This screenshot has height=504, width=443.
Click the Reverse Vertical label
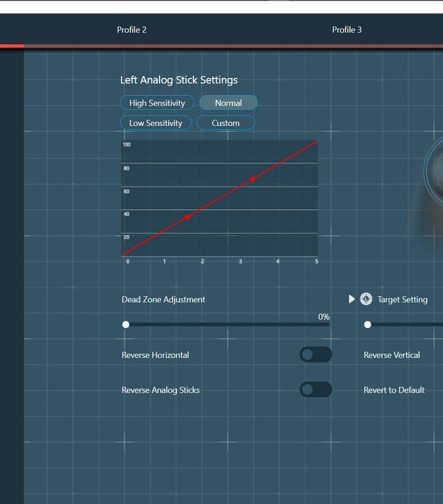(391, 355)
